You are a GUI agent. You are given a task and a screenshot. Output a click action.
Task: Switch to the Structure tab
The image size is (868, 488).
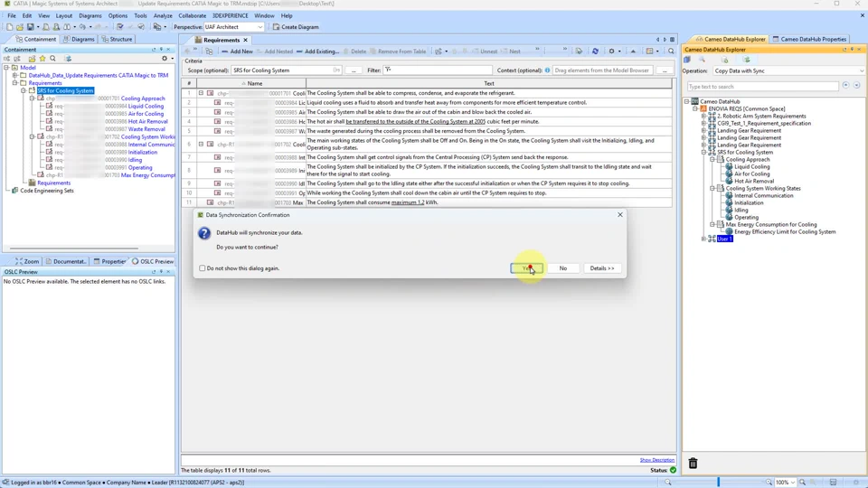pos(117,39)
